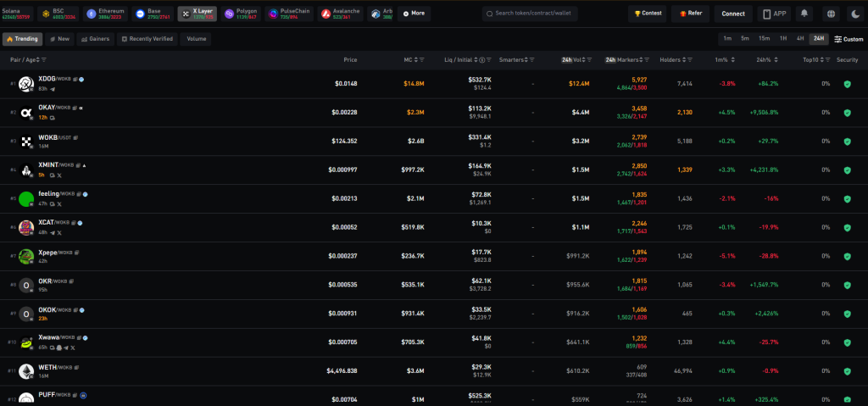This screenshot has width=868, height=406.
Task: Select the 4H timeframe
Action: click(x=800, y=39)
